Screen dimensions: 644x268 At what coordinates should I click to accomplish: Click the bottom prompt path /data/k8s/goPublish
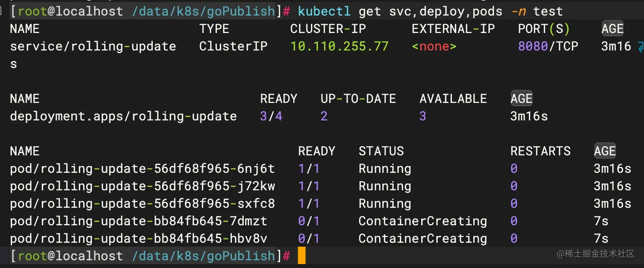click(x=204, y=256)
